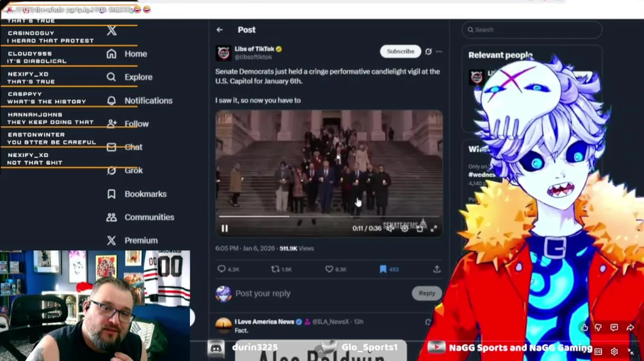Mute the tweet video sound

point(390,229)
